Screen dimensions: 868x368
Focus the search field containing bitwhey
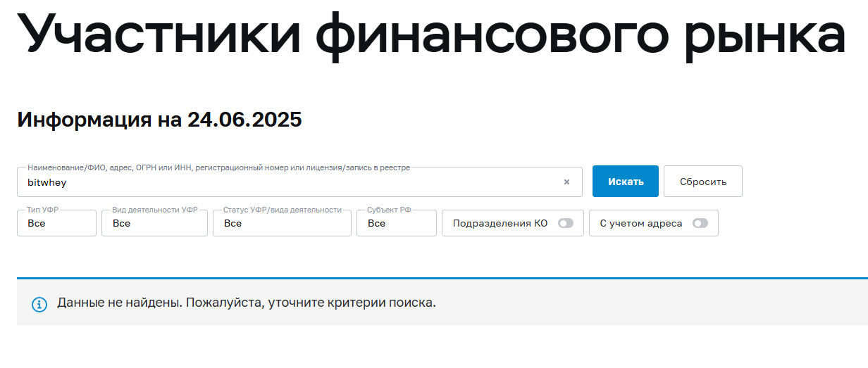pos(299,182)
